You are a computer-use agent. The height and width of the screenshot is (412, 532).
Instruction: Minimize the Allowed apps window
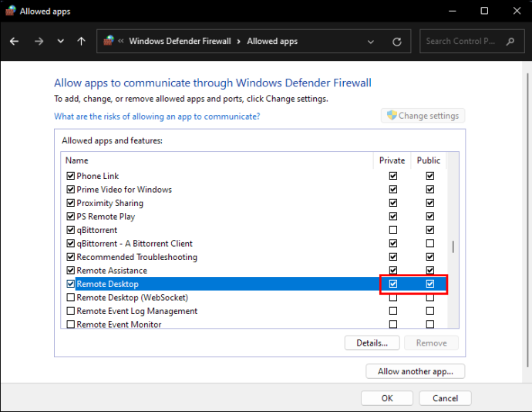coord(453,11)
